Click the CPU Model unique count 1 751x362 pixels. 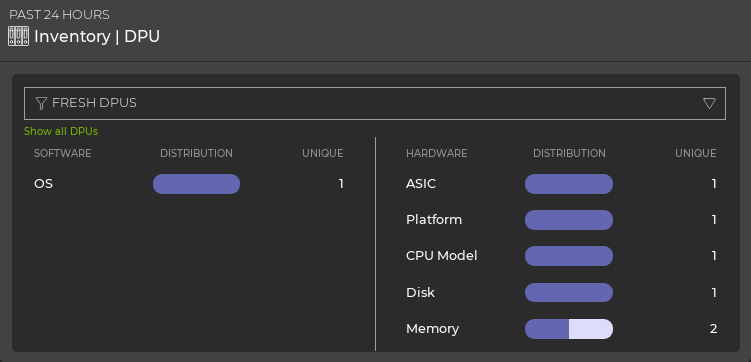tap(714, 256)
